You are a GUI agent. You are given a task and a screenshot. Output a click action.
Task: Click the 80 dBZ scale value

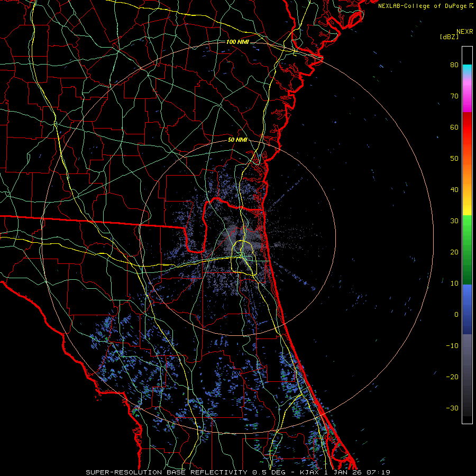[454, 65]
